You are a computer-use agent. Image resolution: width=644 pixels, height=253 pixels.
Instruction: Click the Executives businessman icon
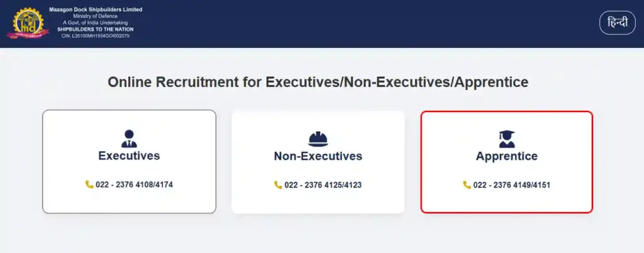tap(129, 138)
